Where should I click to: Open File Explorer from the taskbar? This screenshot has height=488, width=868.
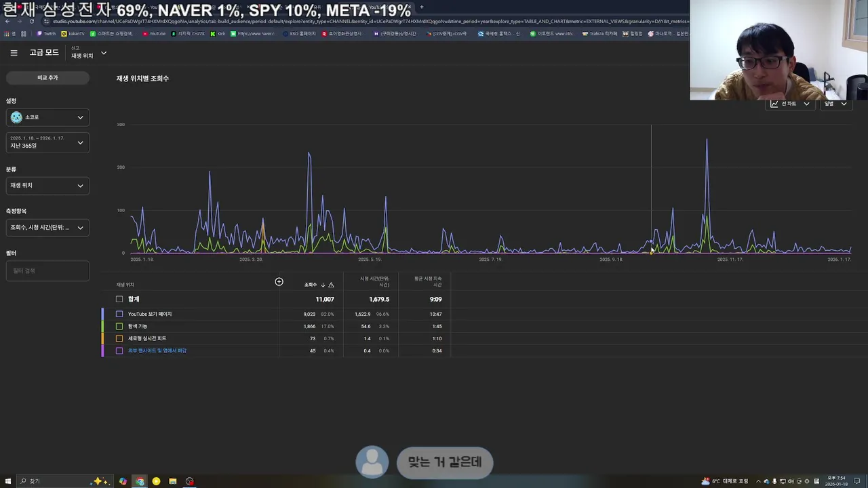[173, 481]
